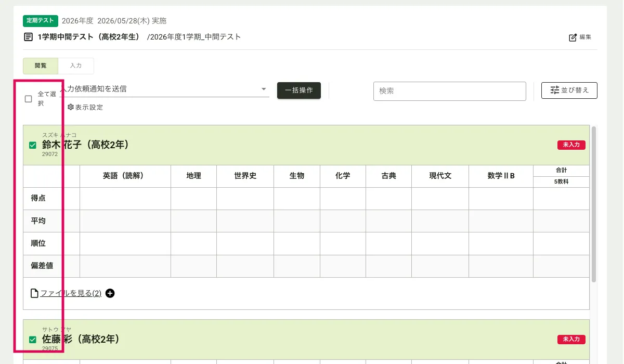Image resolution: width=624 pixels, height=364 pixels.
Task: Switch to the 閲覧 tab
Action: tap(41, 66)
